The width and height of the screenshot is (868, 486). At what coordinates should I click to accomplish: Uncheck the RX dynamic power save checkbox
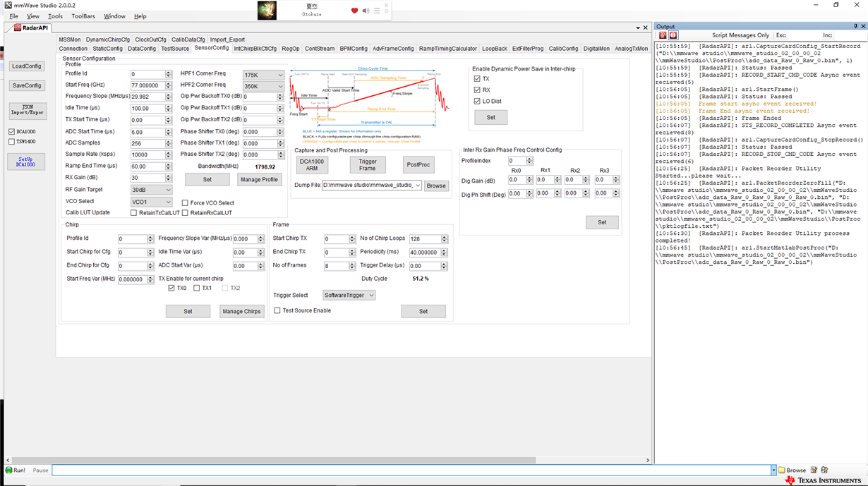pos(477,90)
